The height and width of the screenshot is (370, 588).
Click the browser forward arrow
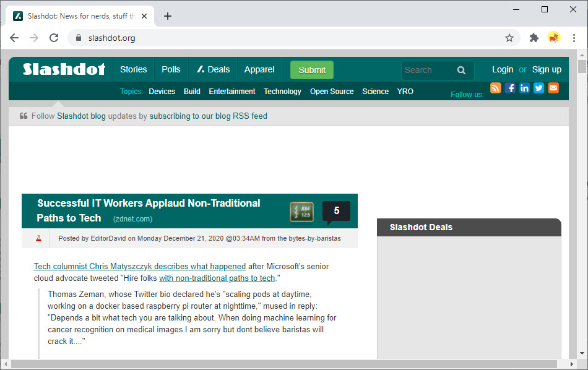tap(34, 38)
